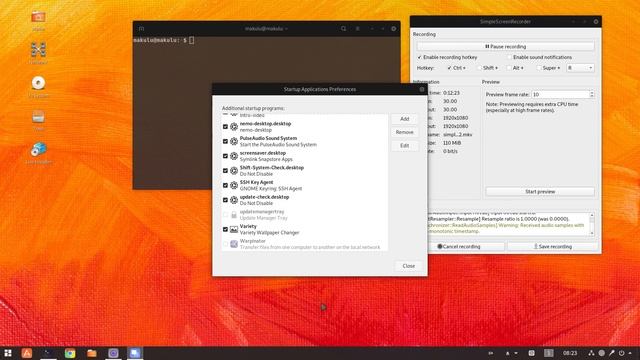The image size is (640, 360).
Task: Click the Warpinator icon in startup list
Action: point(234,244)
